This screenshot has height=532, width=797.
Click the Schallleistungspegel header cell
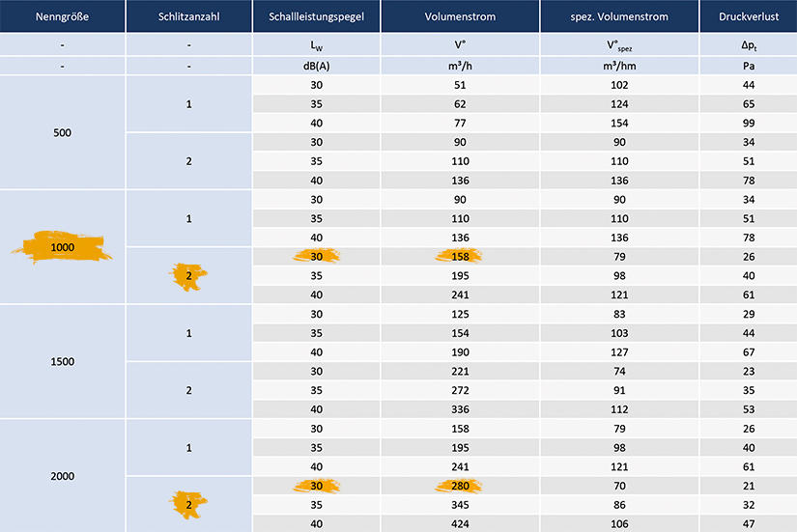[314, 16]
